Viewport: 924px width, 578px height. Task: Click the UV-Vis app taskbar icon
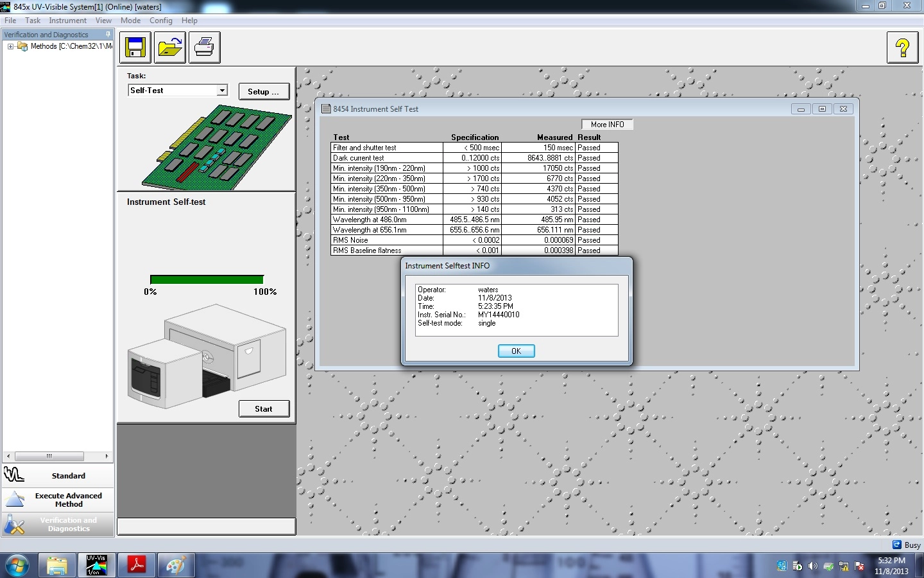pos(97,566)
